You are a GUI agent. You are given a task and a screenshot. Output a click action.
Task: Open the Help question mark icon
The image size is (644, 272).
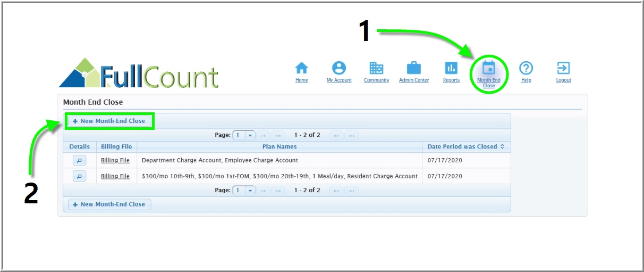coord(526,69)
